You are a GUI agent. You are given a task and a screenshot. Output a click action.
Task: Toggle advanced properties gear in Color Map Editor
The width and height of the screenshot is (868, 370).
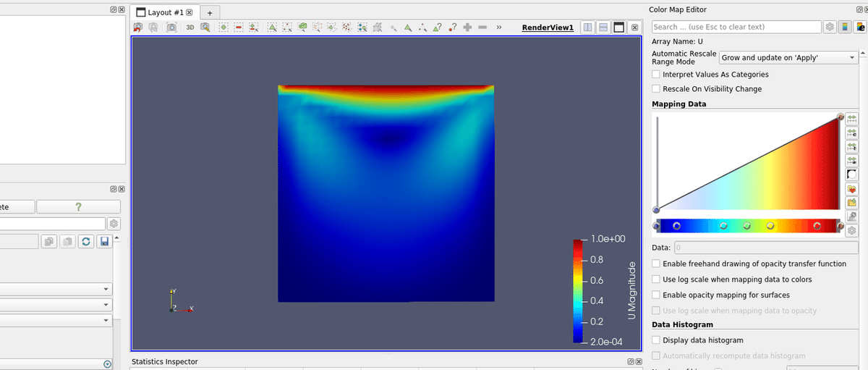click(x=830, y=27)
